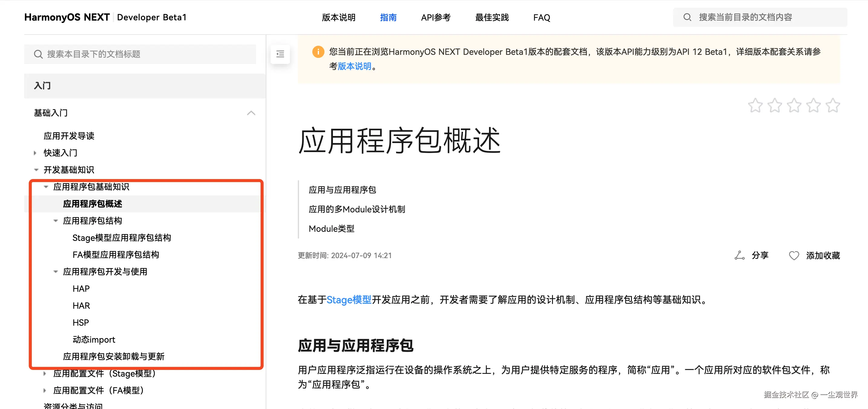Expand the 快速入门 tree node
Viewport: 868px width, 409px height.
[35, 153]
